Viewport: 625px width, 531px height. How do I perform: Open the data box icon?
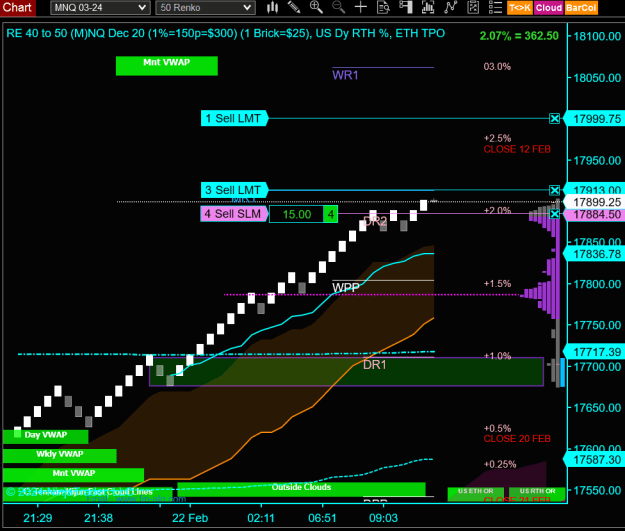[383, 7]
